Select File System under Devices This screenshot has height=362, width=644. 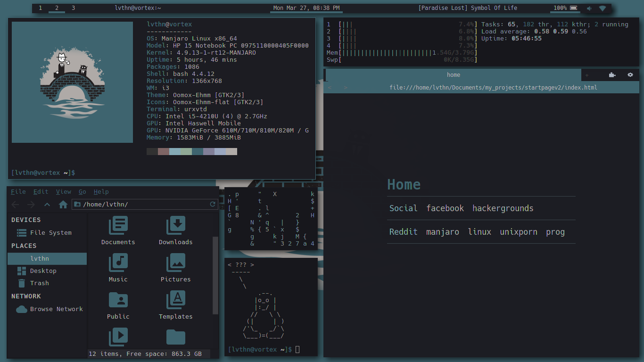pos(52,232)
